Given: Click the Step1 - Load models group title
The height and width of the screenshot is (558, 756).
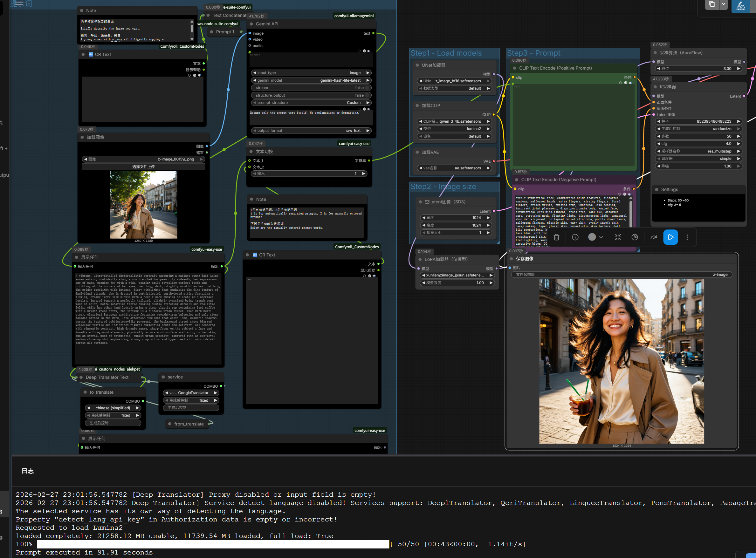Looking at the screenshot, I should pyautogui.click(x=446, y=53).
